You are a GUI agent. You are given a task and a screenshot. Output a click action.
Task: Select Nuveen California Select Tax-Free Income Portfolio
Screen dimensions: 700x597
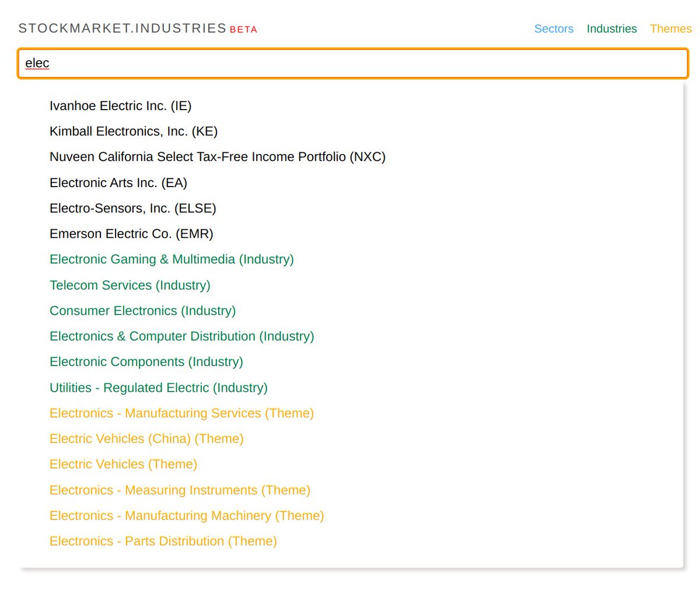click(217, 157)
